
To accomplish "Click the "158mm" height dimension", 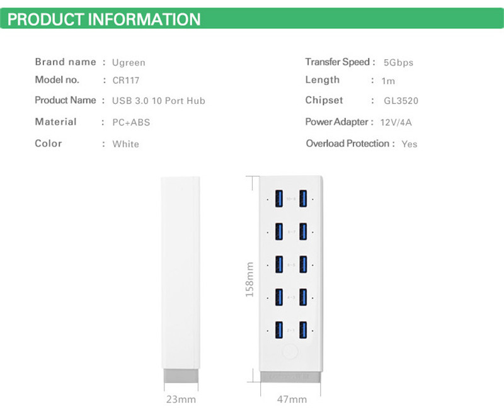I will (x=249, y=279).
